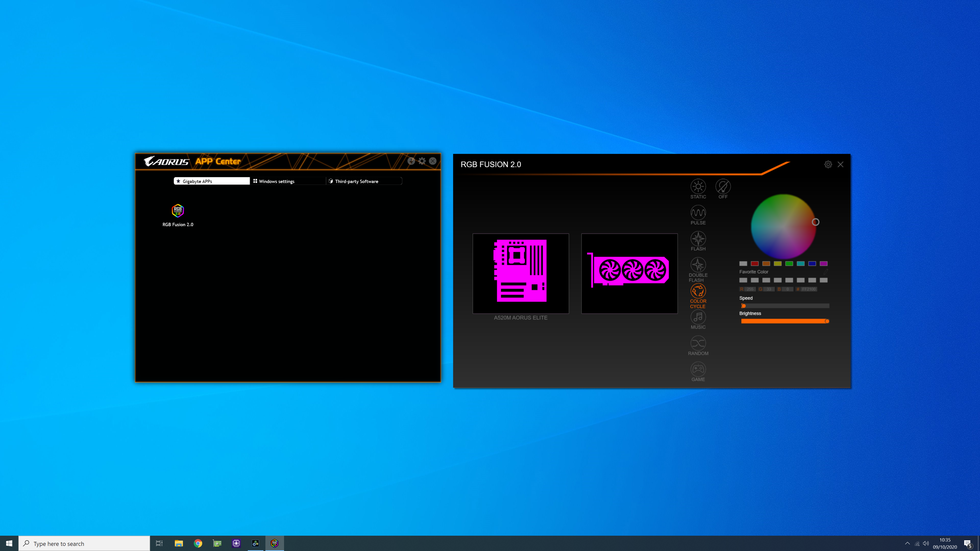The image size is (980, 551).
Task: Open APP Center settings gear
Action: pos(422,161)
